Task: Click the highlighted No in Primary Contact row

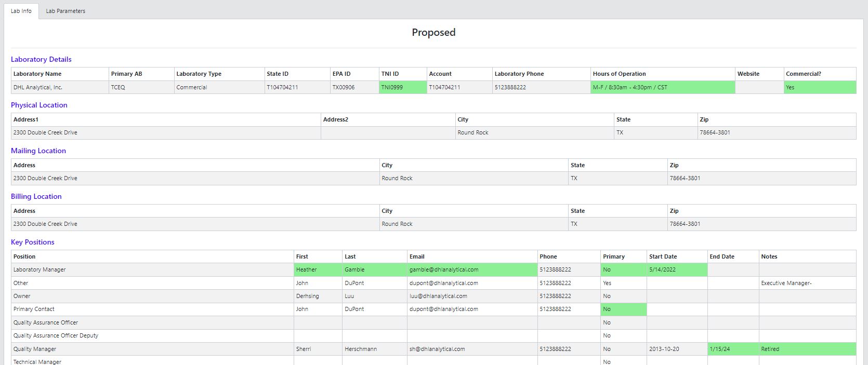Action: tap(624, 309)
